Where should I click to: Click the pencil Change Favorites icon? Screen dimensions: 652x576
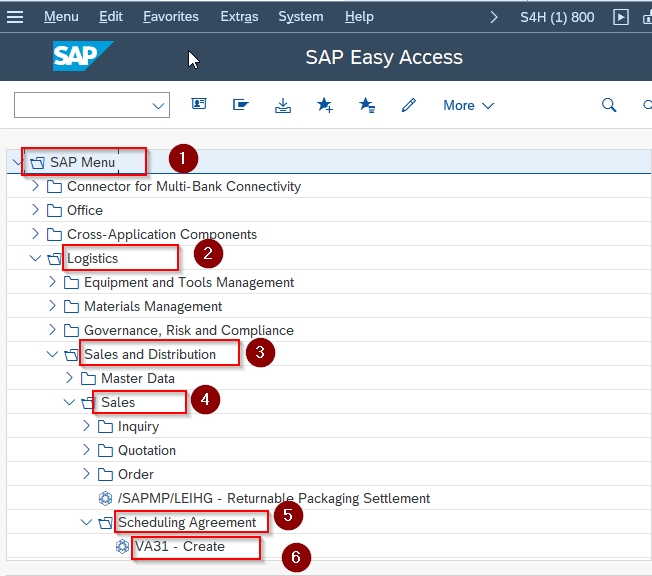coord(409,105)
